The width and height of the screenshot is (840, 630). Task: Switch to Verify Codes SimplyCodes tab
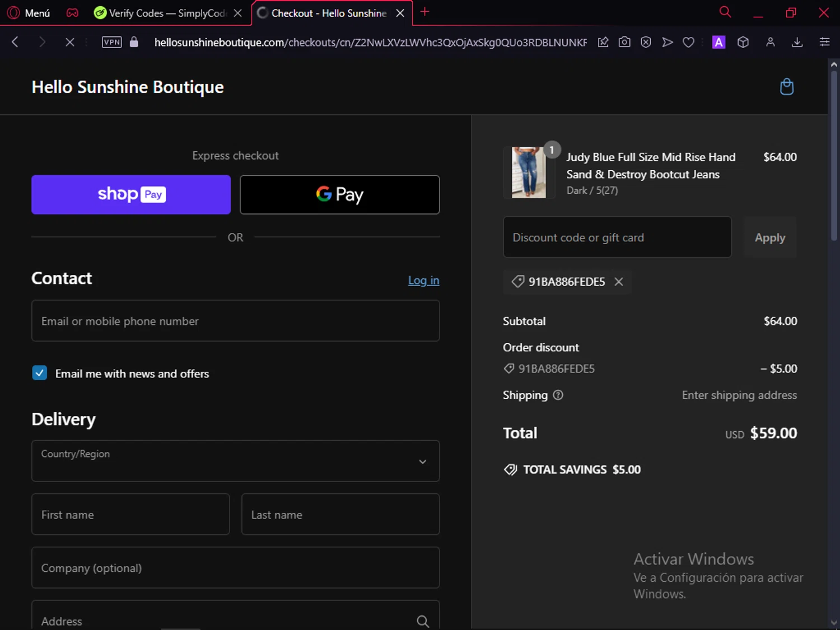click(161, 13)
